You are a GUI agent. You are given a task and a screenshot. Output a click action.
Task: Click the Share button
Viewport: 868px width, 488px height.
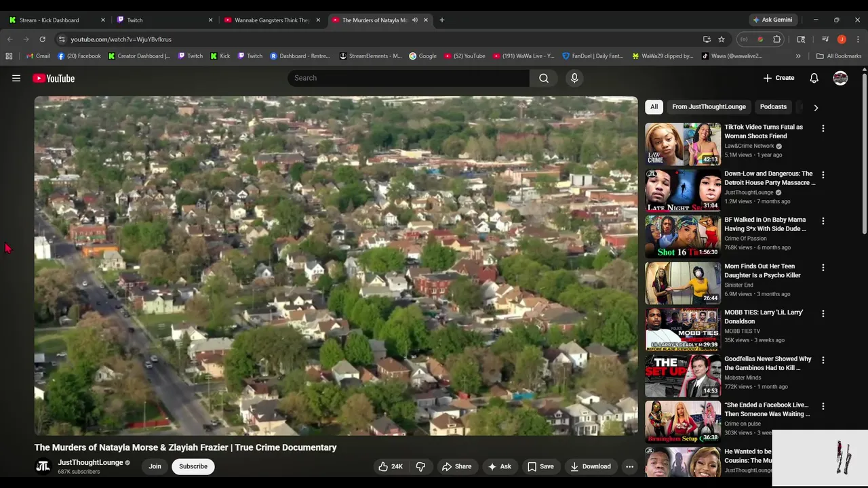(x=456, y=466)
